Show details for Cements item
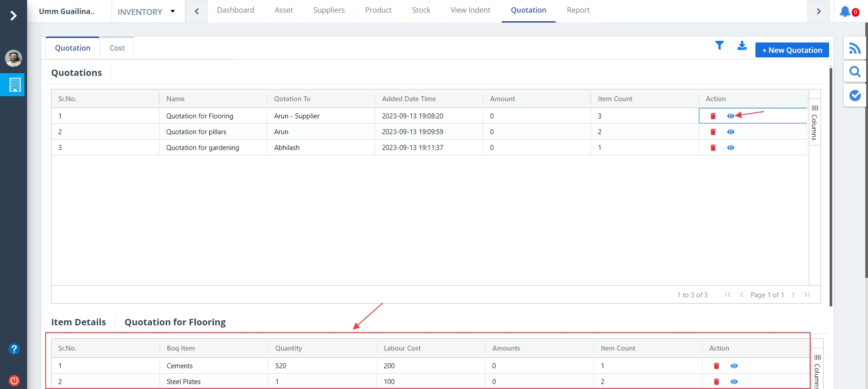Viewport: 868px width, 389px height. pos(734,366)
